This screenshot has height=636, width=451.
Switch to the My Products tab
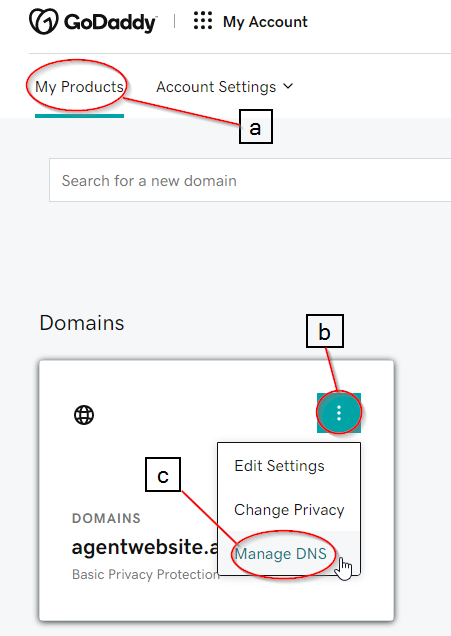tap(79, 87)
